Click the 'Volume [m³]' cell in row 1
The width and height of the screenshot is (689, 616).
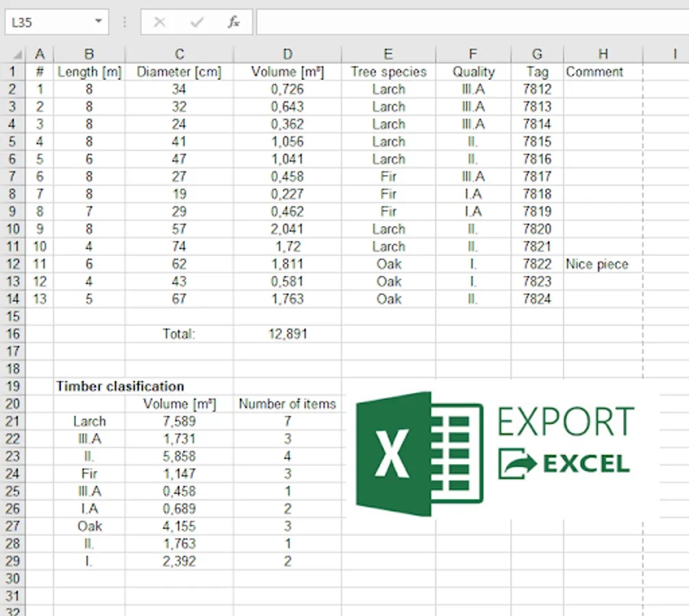pos(288,72)
